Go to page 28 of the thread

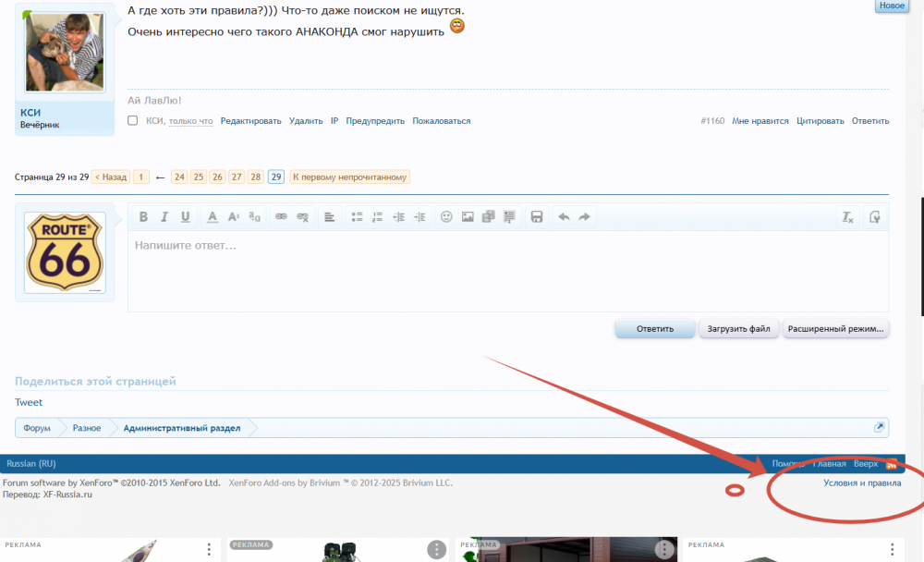click(256, 177)
